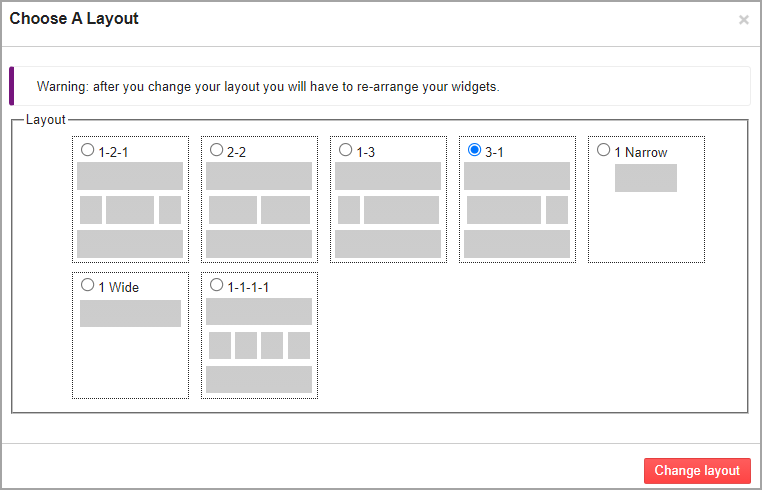Select the 1 Wide radio button
This screenshot has width=762, height=490.
point(87,285)
